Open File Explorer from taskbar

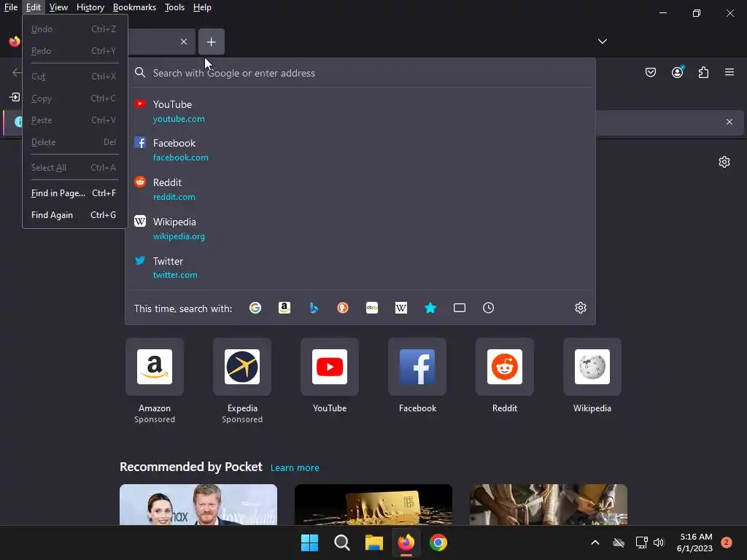tap(374, 542)
